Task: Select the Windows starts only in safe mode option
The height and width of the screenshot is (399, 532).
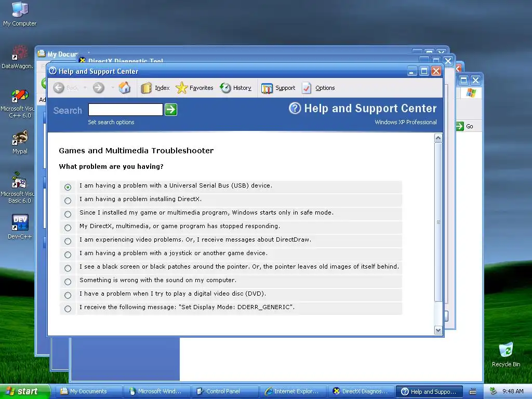Action: click(68, 215)
